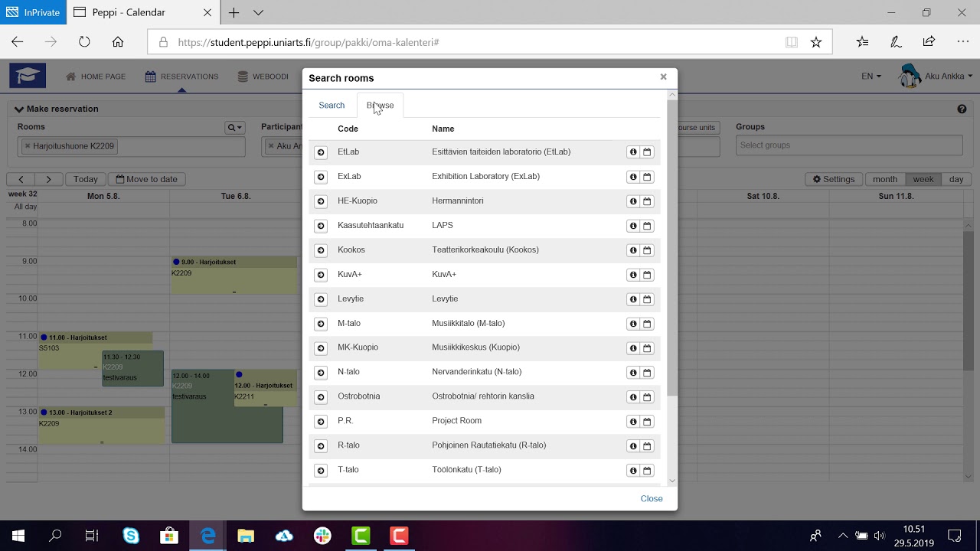Switch calendar to day view
The height and width of the screenshot is (551, 980).
956,179
